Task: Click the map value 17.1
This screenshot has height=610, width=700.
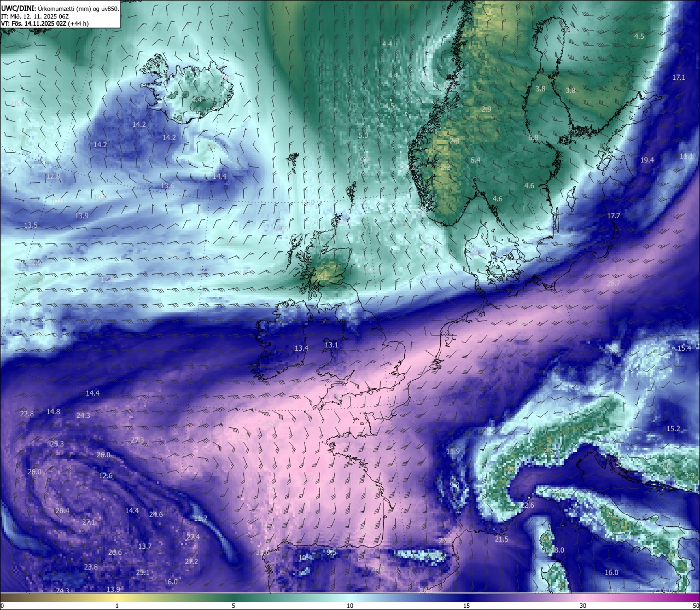Action: click(679, 78)
